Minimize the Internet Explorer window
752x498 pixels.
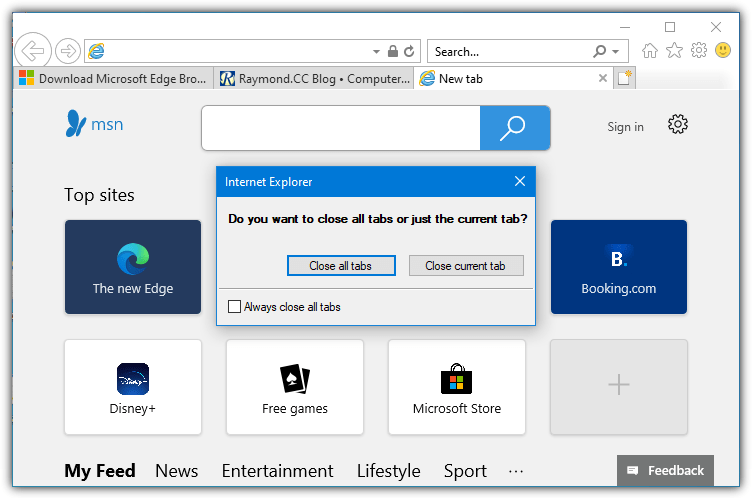[x=624, y=27]
